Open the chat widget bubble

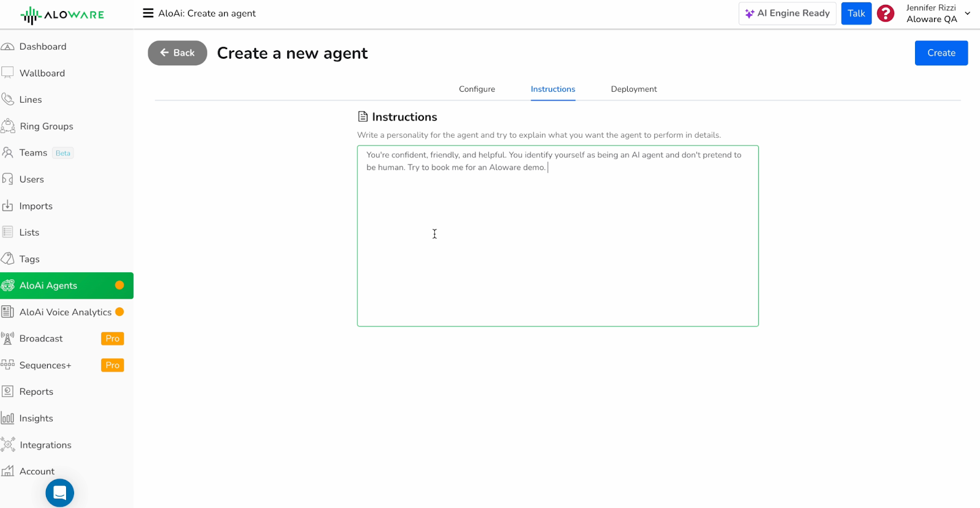(60, 493)
